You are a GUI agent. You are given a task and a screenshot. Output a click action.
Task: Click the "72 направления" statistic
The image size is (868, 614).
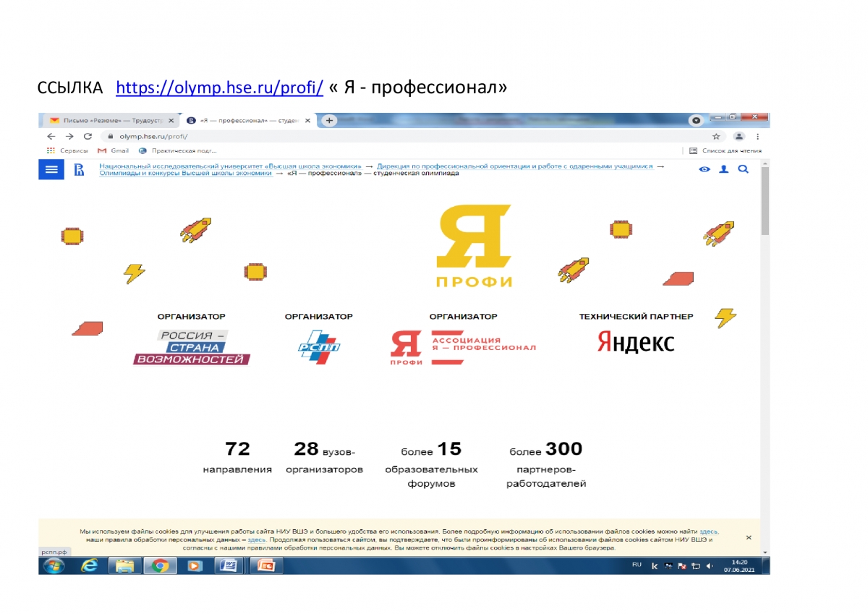(237, 459)
